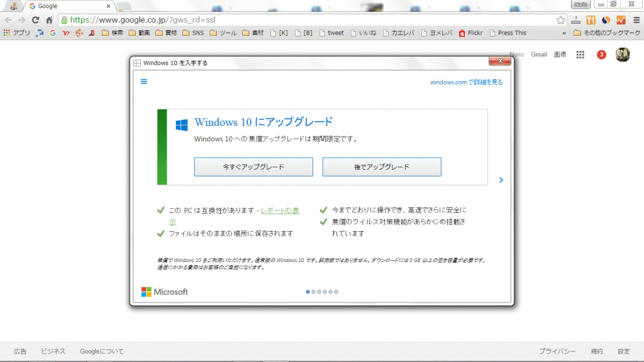This screenshot has height=362, width=644.
Task: Click 今すぐアップグレード button
Action: pyautogui.click(x=253, y=167)
